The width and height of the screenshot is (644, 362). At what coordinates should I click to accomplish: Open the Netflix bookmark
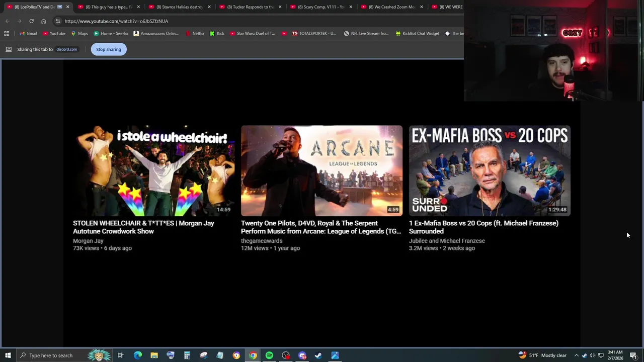pos(195,34)
